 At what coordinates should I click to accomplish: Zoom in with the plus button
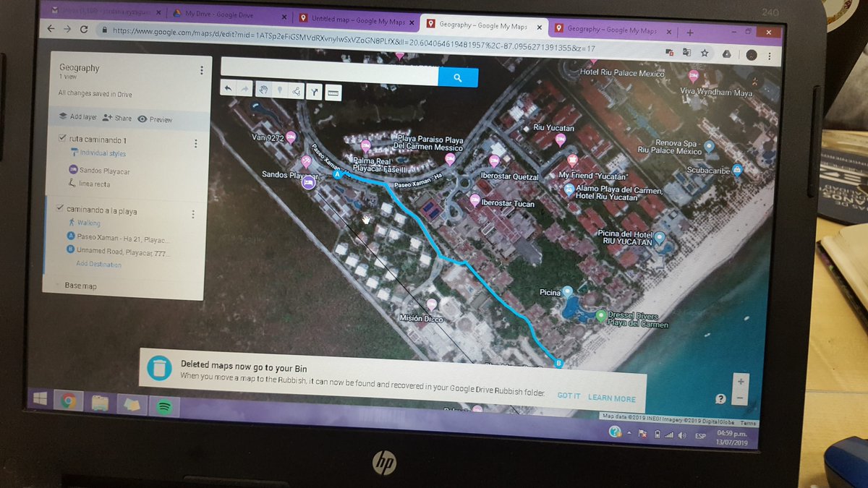tap(739, 382)
